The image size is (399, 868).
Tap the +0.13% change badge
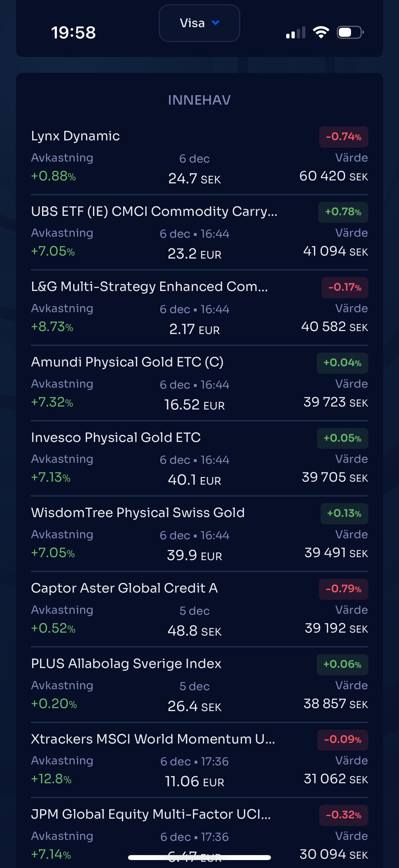344,513
